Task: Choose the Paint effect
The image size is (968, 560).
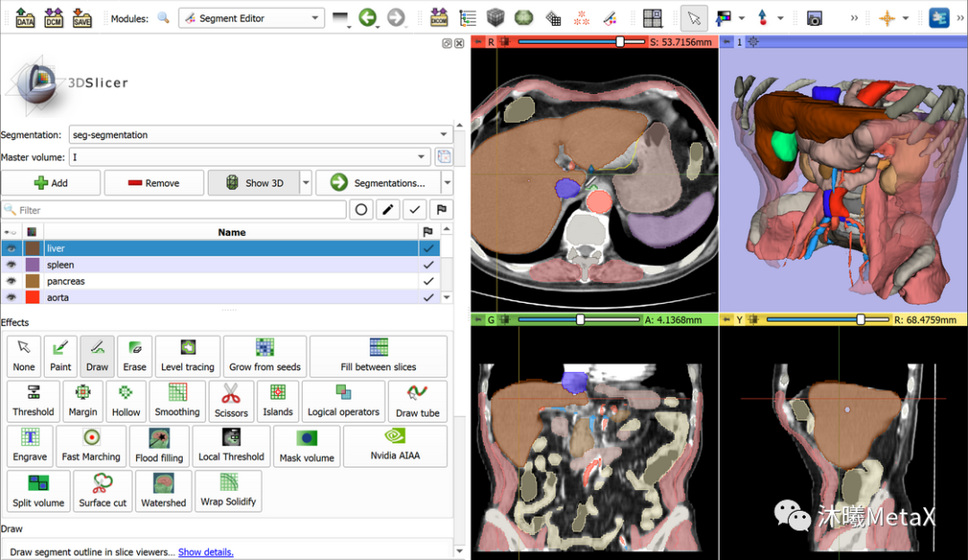Action: tap(60, 356)
